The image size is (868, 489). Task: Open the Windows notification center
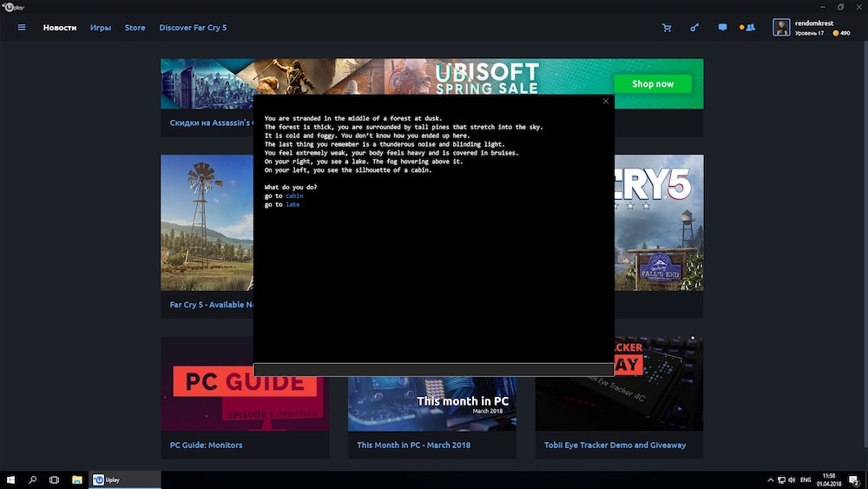(855, 480)
